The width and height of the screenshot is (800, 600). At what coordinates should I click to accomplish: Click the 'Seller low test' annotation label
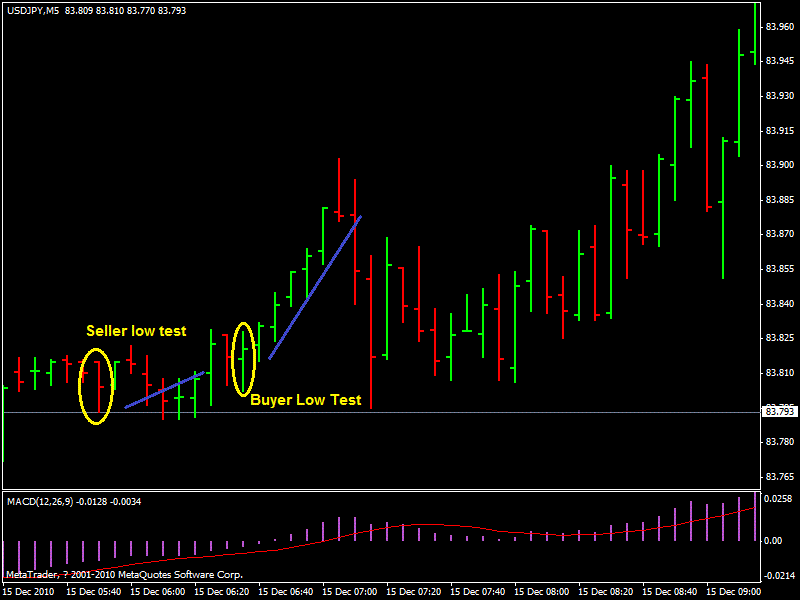(x=136, y=331)
